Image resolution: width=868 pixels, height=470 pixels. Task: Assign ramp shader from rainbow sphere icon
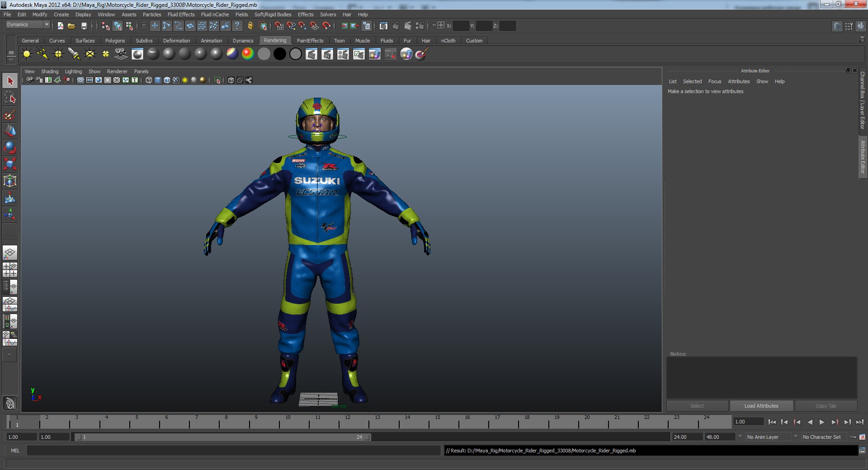pyautogui.click(x=248, y=54)
